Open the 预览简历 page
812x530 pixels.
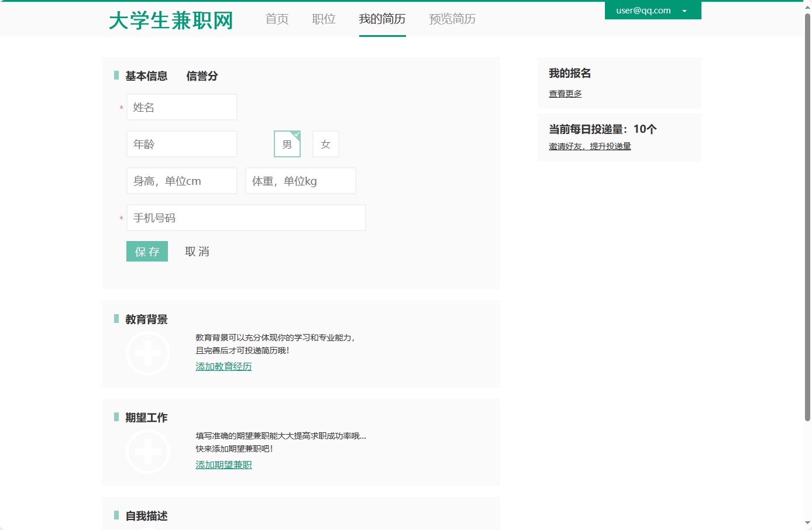click(x=452, y=19)
